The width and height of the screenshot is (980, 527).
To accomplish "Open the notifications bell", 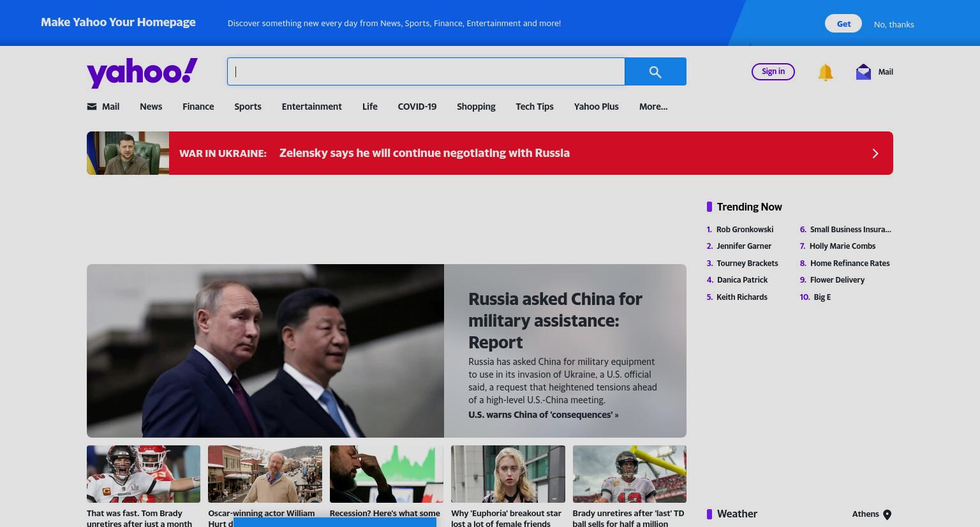I will (825, 72).
